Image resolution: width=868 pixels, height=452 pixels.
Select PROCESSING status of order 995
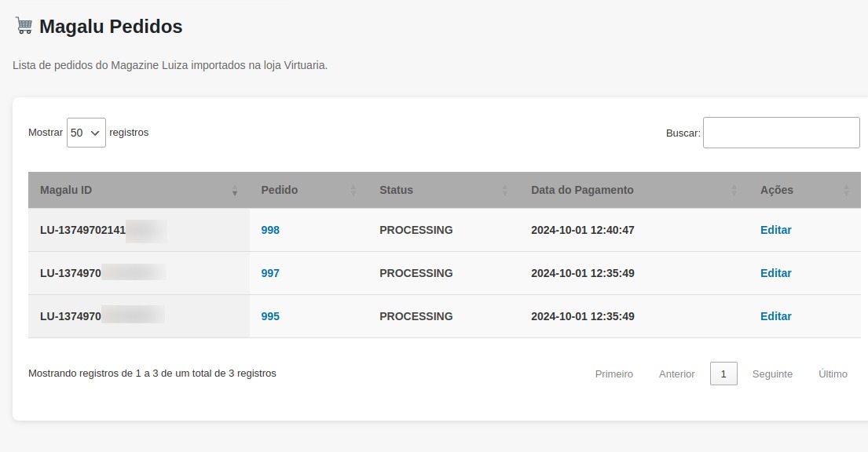tap(416, 316)
